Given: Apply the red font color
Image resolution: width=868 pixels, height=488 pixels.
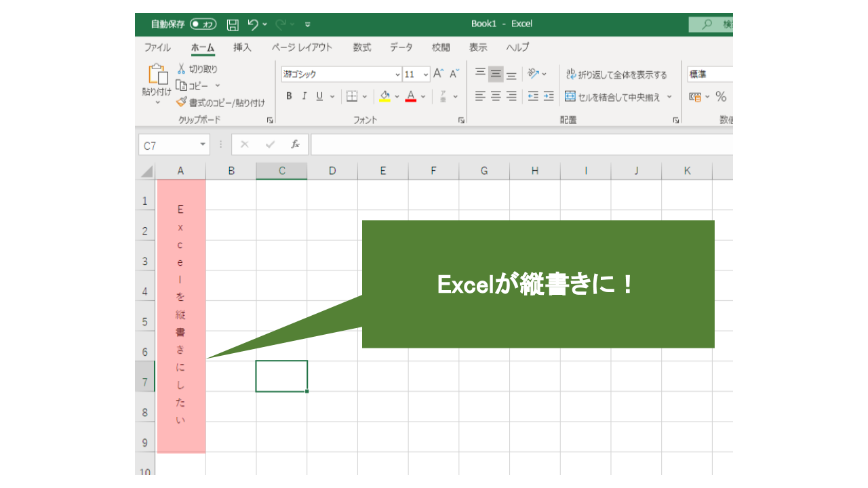Looking at the screenshot, I should [410, 96].
